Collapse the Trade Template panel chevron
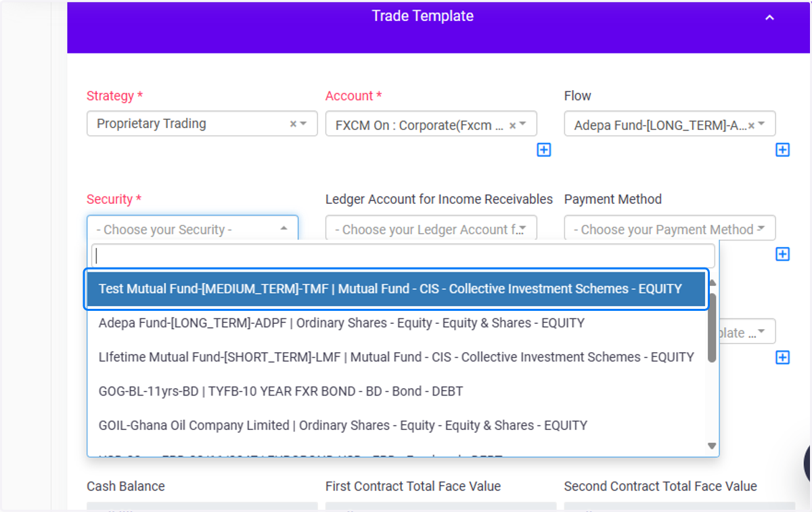Viewport: 812px width, 512px height. (x=769, y=18)
